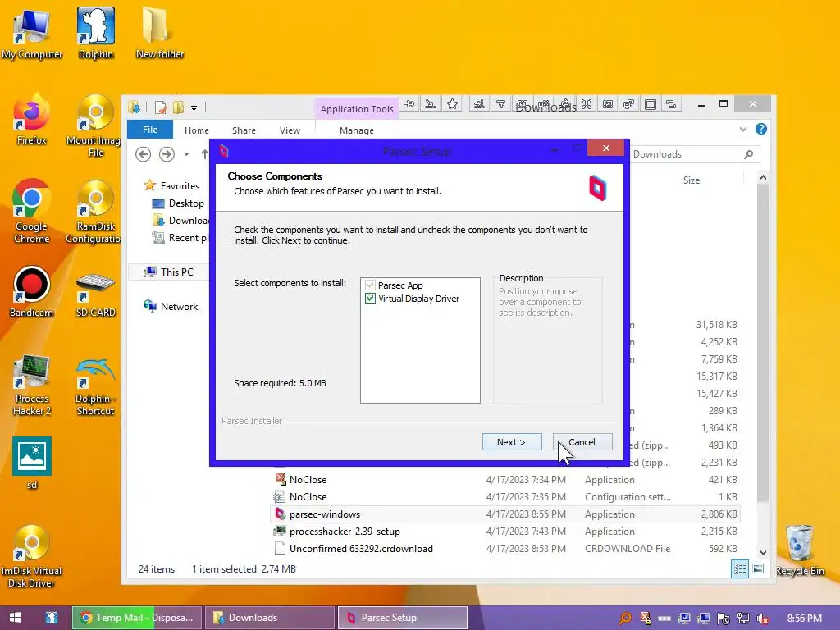Screen dimensions: 840x630
Task: Click the New folder quick access icon
Action: point(178,107)
